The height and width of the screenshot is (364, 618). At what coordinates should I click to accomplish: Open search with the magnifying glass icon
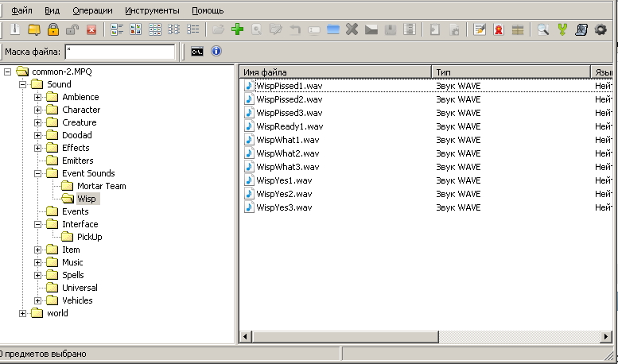(x=543, y=29)
